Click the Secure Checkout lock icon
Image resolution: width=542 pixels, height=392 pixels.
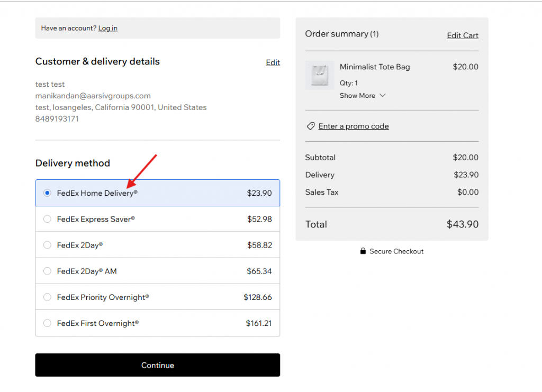point(363,251)
